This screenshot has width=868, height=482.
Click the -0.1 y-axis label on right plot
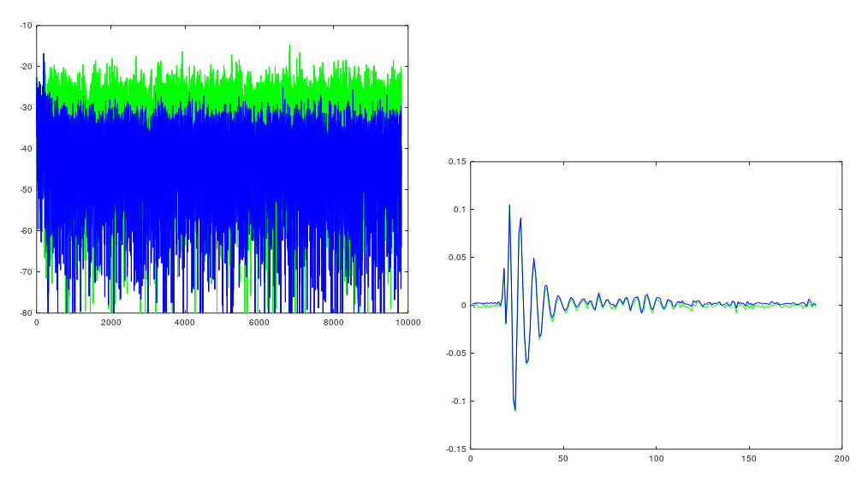coord(458,402)
